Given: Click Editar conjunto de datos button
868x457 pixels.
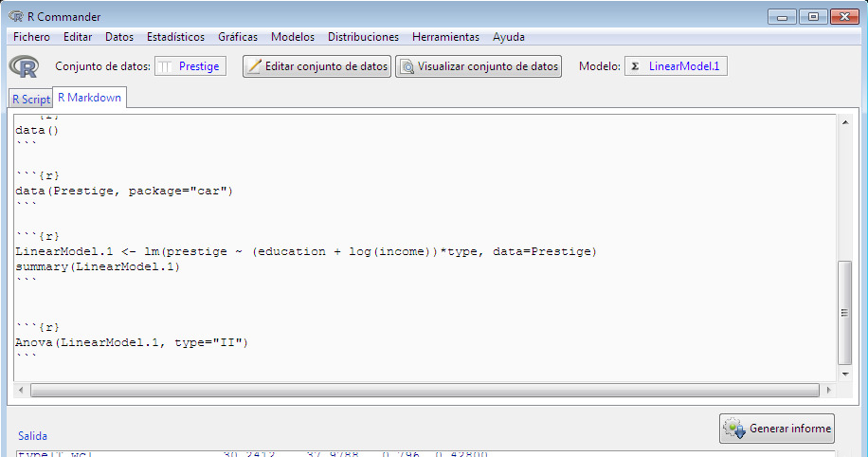Looking at the screenshot, I should coord(316,66).
